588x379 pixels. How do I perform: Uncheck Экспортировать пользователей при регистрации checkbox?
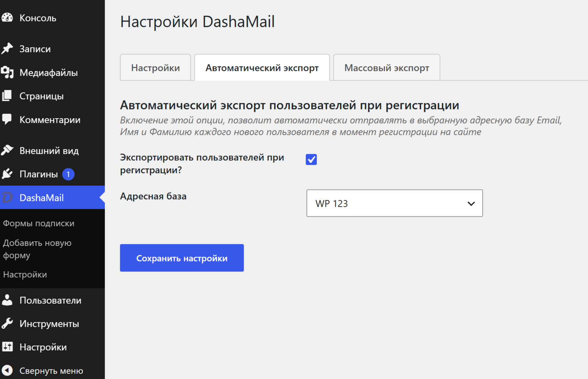[311, 159]
